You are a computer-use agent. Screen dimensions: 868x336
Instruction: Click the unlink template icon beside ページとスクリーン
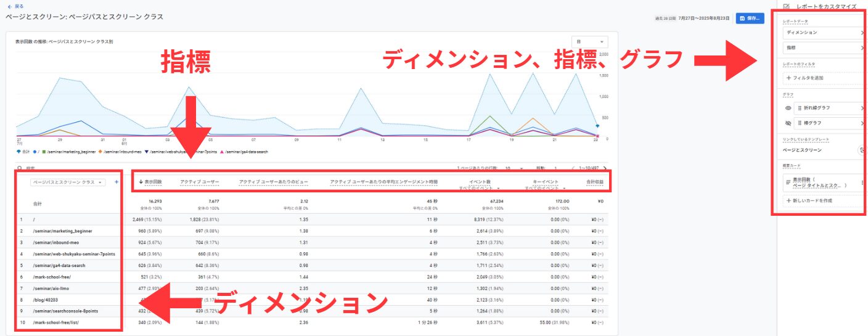[x=861, y=150]
